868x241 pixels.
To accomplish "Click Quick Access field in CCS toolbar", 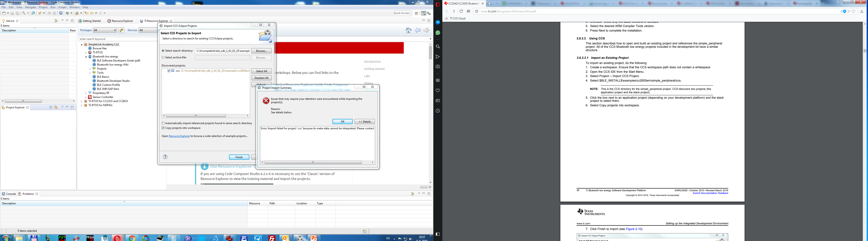I will tap(402, 13).
